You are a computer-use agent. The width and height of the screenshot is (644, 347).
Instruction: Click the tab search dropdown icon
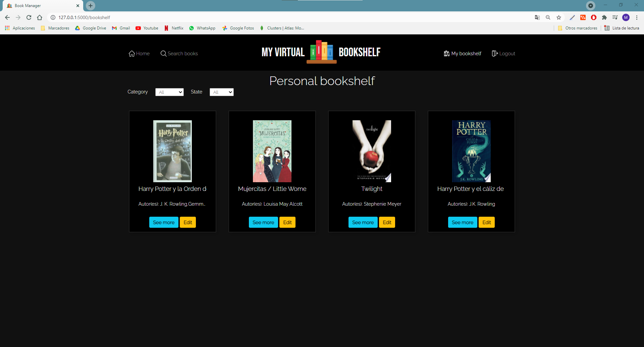pyautogui.click(x=591, y=5)
